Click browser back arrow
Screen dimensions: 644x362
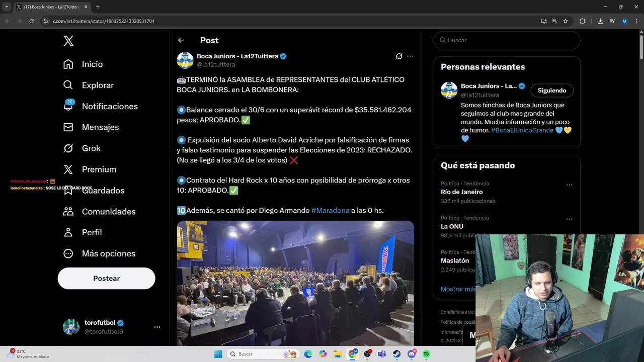point(7,21)
